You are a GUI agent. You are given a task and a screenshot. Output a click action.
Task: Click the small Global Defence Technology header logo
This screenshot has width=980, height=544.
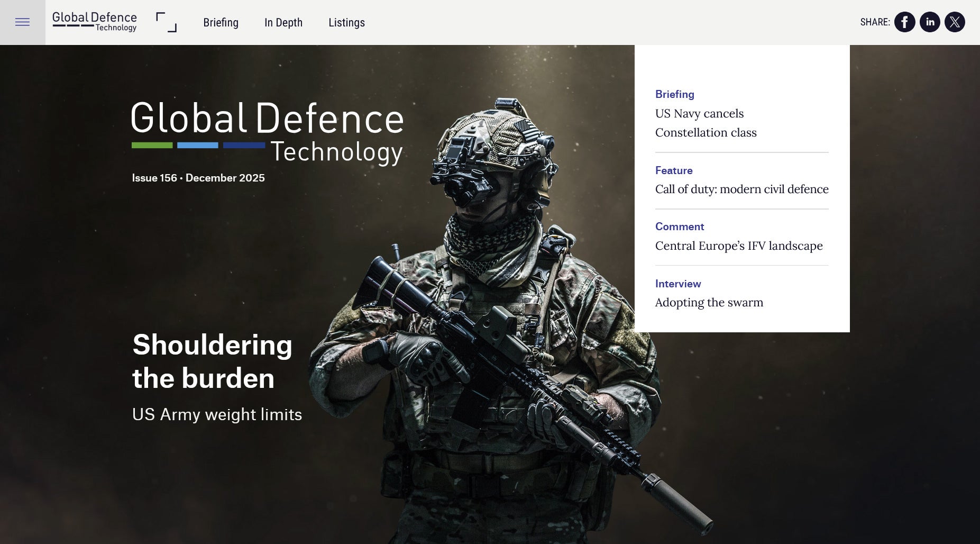[x=95, y=22]
